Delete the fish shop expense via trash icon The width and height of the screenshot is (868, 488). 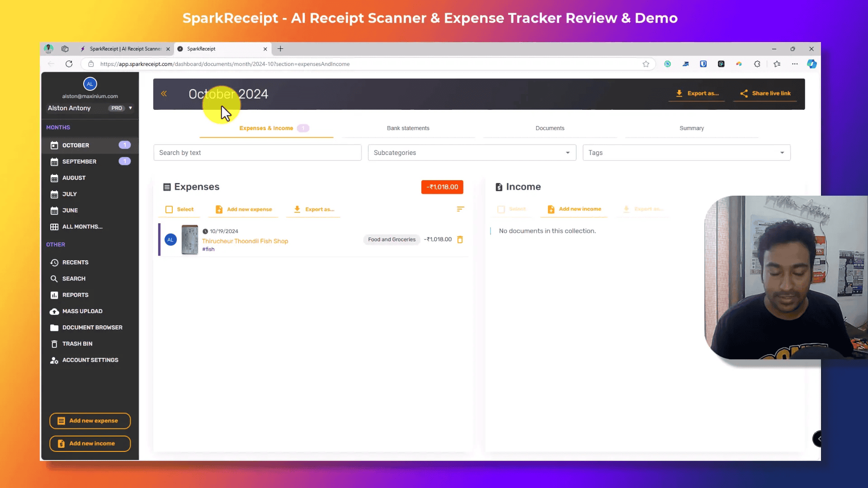pos(460,239)
